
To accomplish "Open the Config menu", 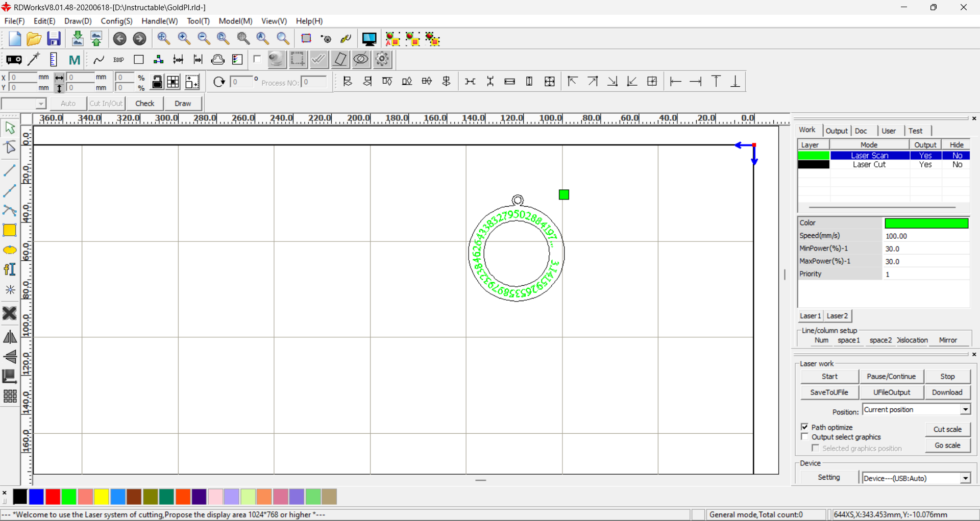I will click(x=116, y=21).
